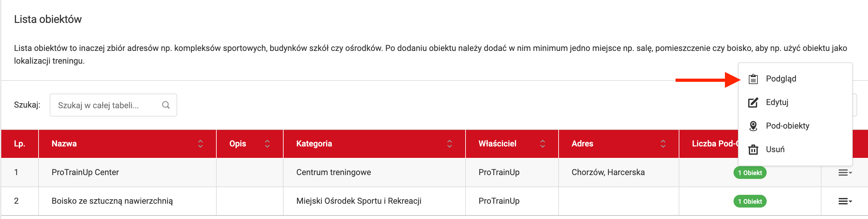
Task: Sort table by Nazwa column arrows
Action: coord(200,144)
